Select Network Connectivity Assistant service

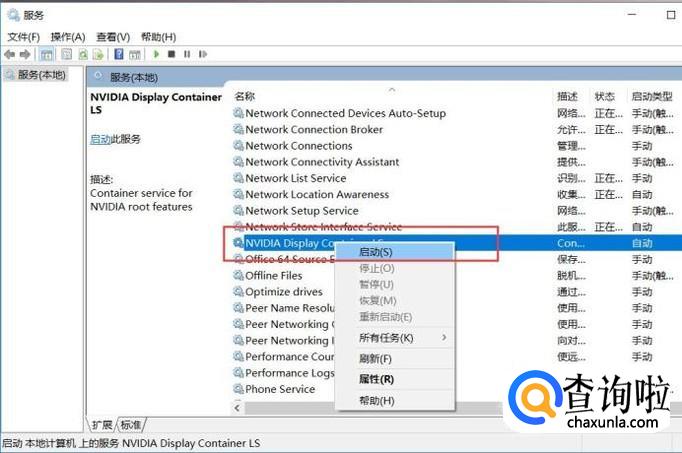[x=322, y=162]
